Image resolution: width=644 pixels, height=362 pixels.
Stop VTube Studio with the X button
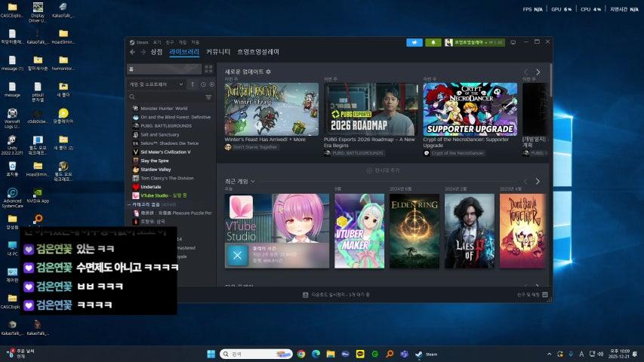236,255
